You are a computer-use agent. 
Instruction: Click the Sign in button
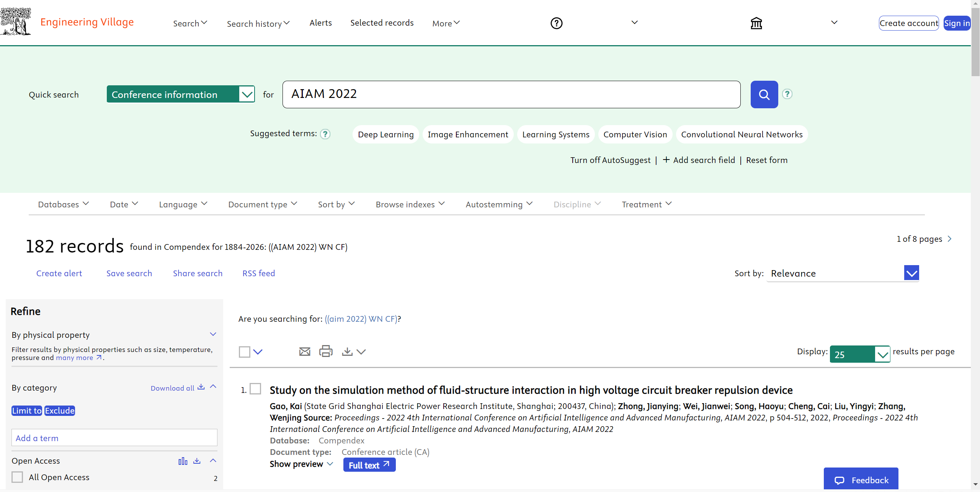tap(957, 23)
